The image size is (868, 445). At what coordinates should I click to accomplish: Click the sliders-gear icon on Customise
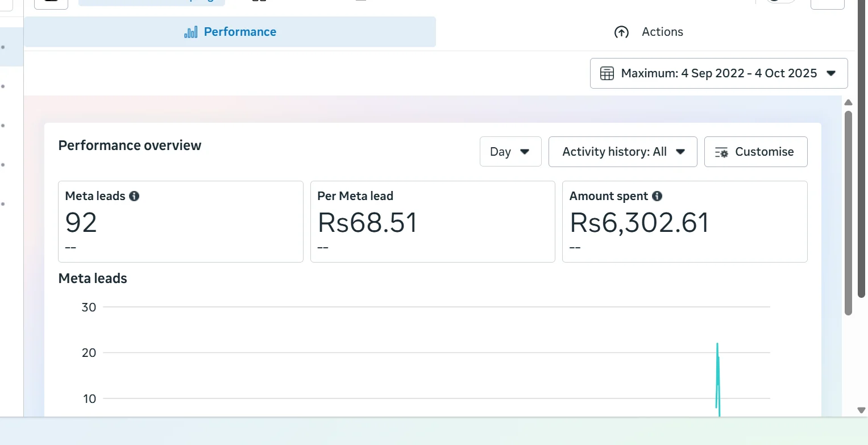point(721,152)
